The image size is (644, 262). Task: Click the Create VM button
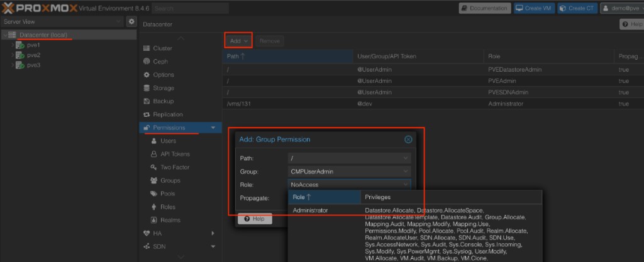(x=535, y=8)
